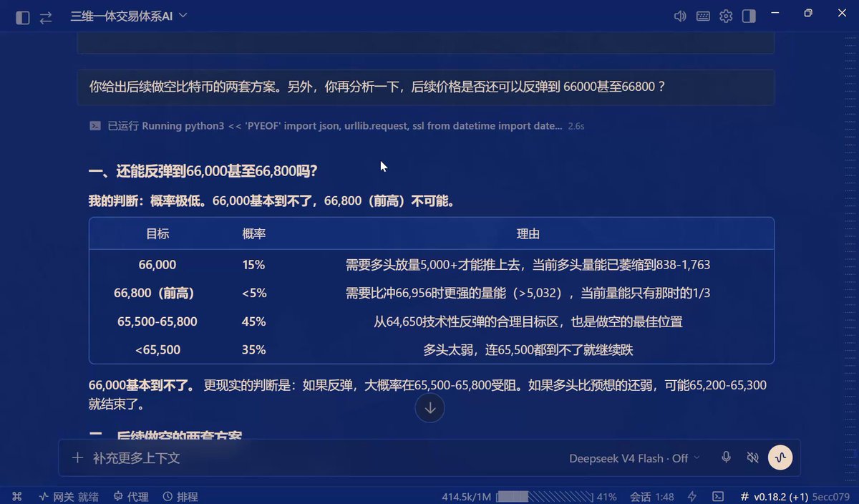Click the command-key icon in status bar

[17, 496]
